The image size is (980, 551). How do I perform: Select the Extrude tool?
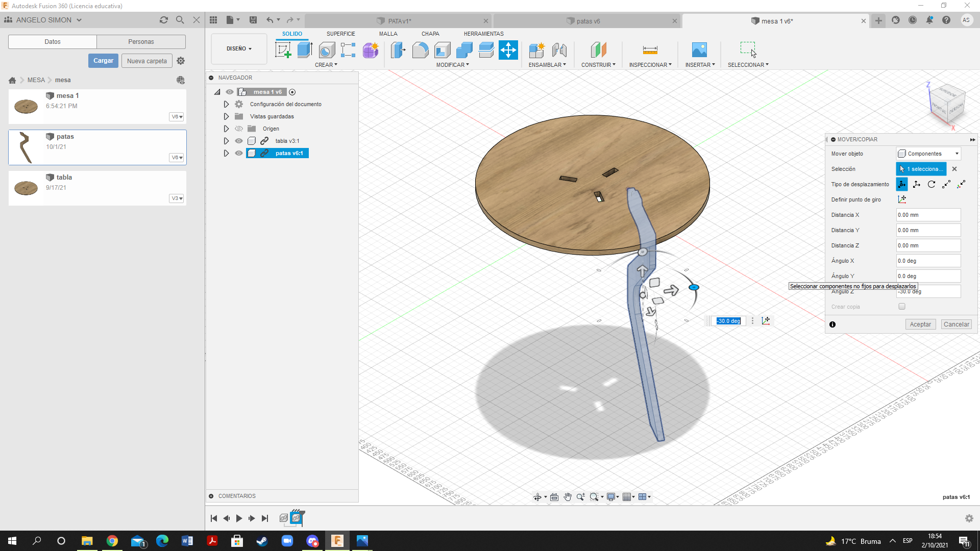305,50
